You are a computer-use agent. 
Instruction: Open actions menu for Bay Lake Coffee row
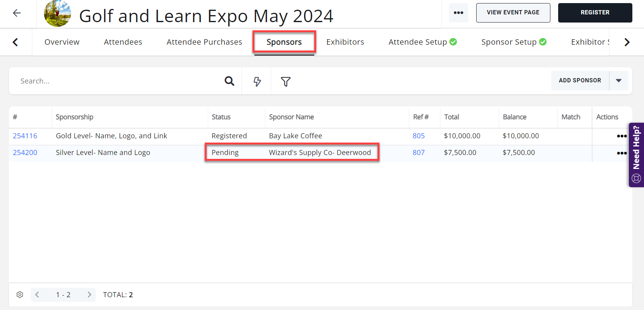click(621, 136)
